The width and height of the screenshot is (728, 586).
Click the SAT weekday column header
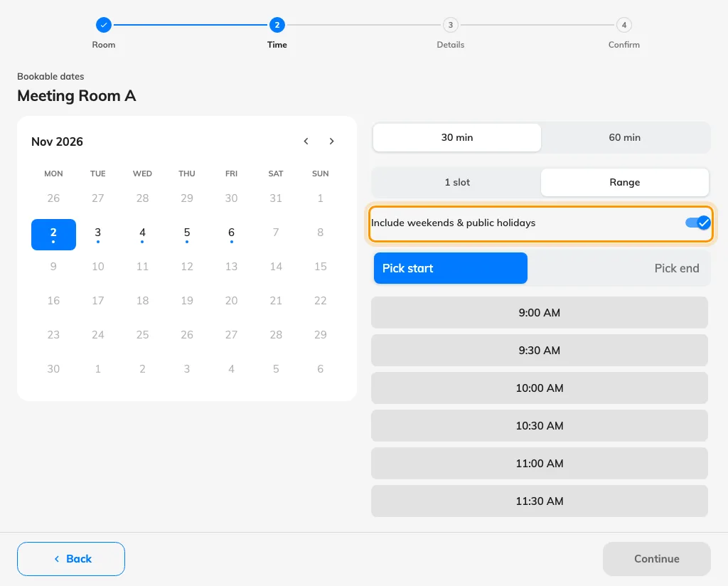tap(276, 174)
